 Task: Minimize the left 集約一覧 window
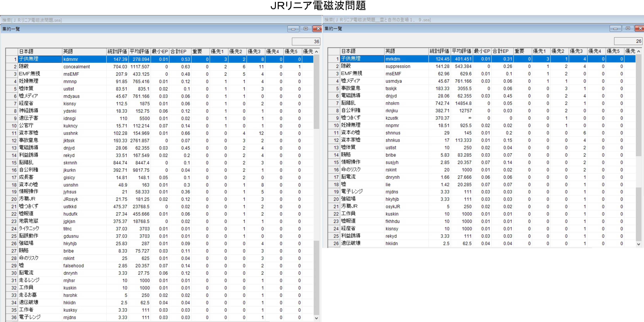coord(293,29)
